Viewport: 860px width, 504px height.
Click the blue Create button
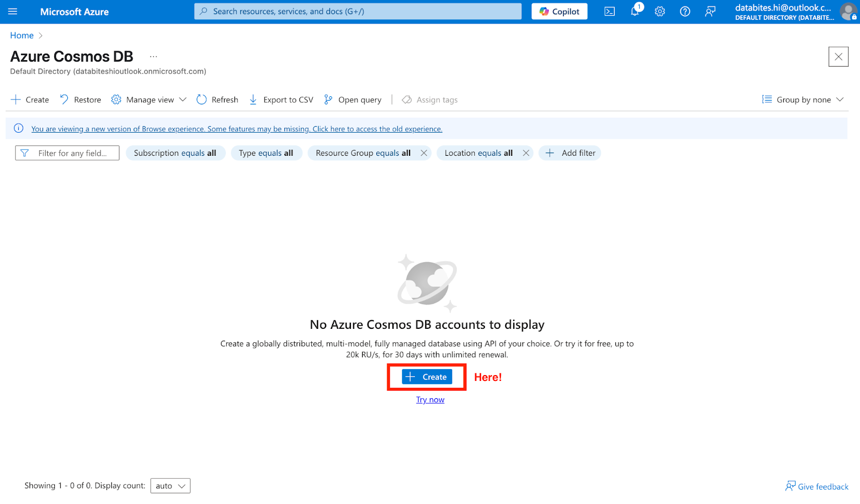tap(427, 377)
